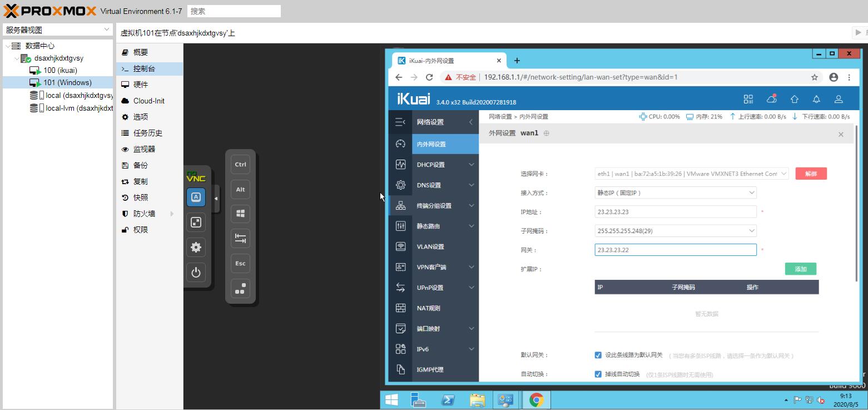868x410 pixels.
Task: Open NAT规则 menu item
Action: pos(445,308)
